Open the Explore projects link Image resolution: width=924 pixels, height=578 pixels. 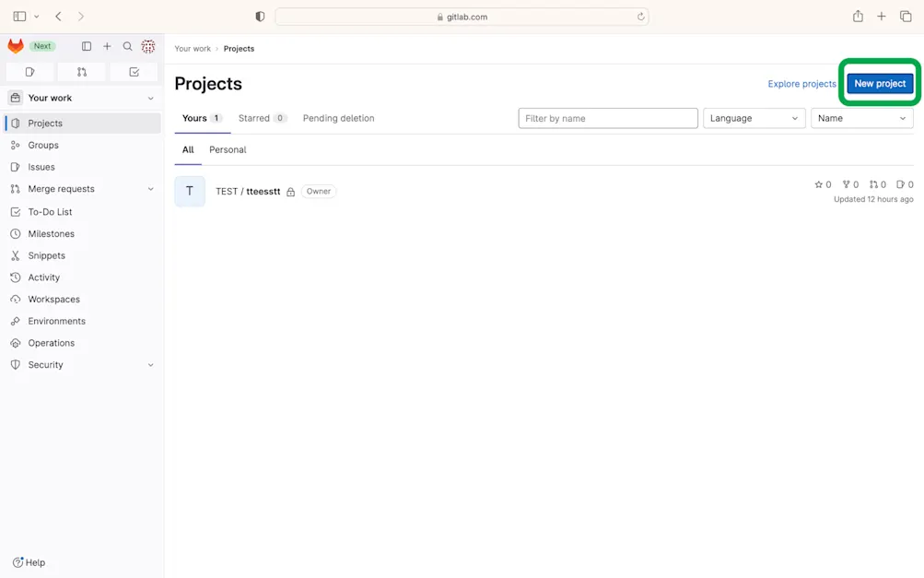[801, 83]
